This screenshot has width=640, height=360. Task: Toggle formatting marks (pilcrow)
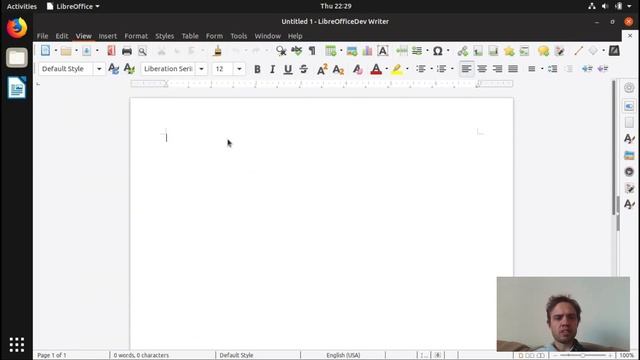click(x=312, y=51)
